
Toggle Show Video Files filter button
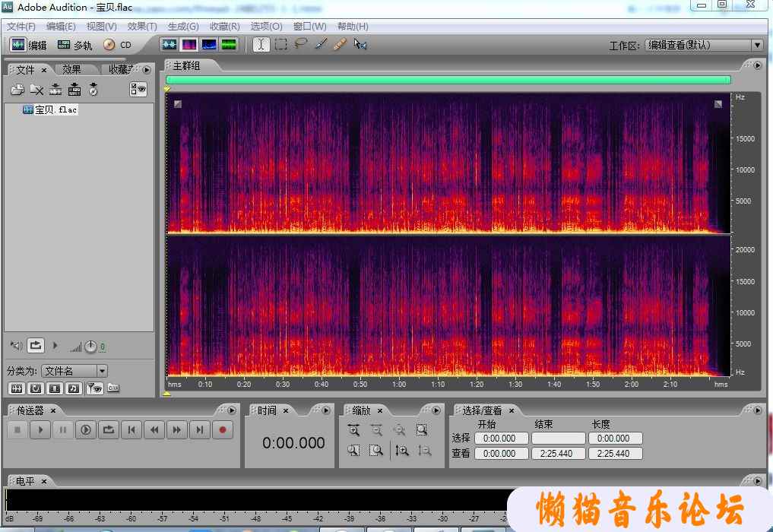tap(55, 388)
